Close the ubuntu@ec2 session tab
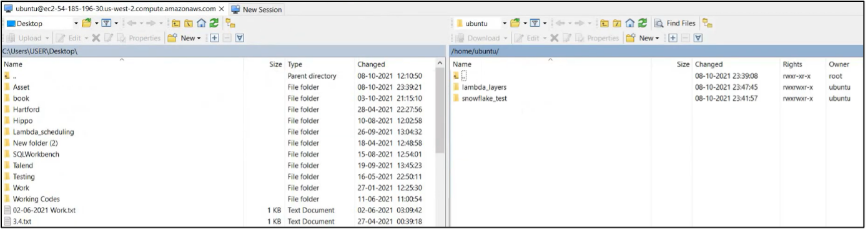 pos(222,9)
